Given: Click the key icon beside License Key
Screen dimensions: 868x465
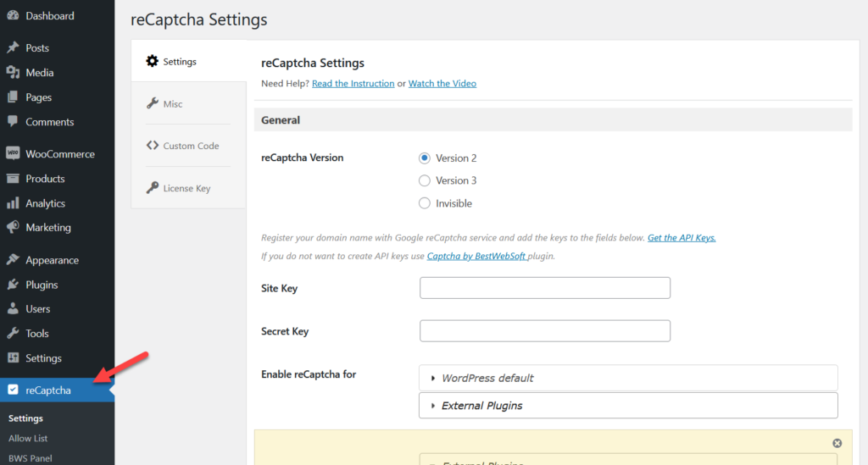Looking at the screenshot, I should pyautogui.click(x=153, y=187).
